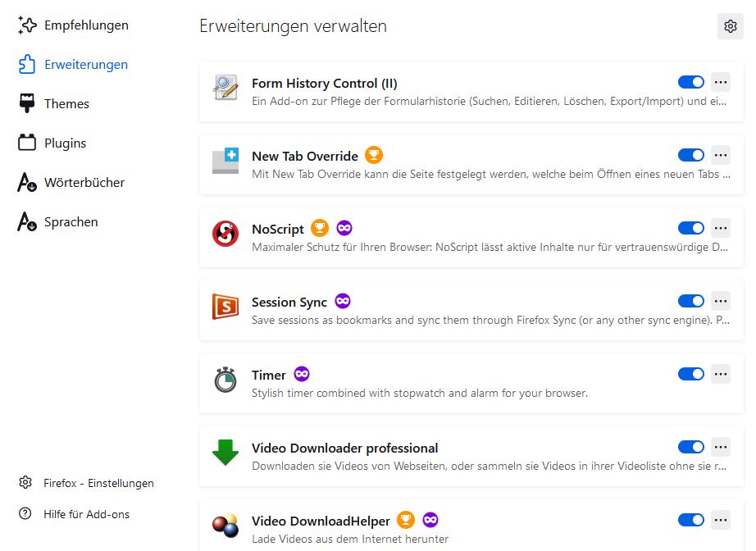The image size is (756, 551).
Task: Toggle the NoScript extension off
Action: click(690, 228)
